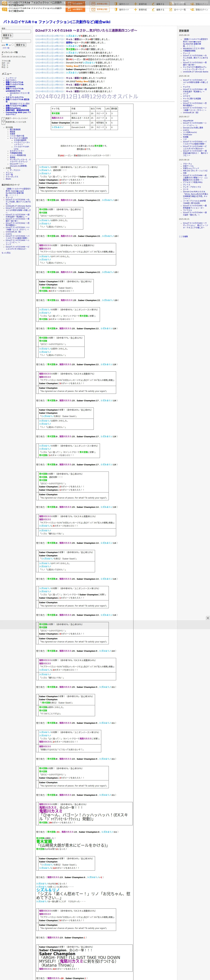This screenshot has width=210, height=980.
Task: Open クローチェ in 更新履歴
Action: [x=188, y=164]
